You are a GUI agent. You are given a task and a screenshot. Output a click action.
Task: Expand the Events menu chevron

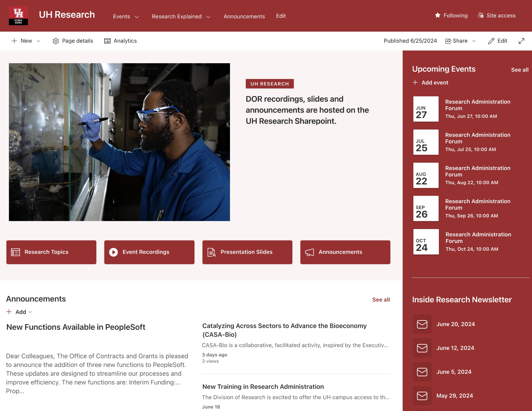pyautogui.click(x=137, y=17)
